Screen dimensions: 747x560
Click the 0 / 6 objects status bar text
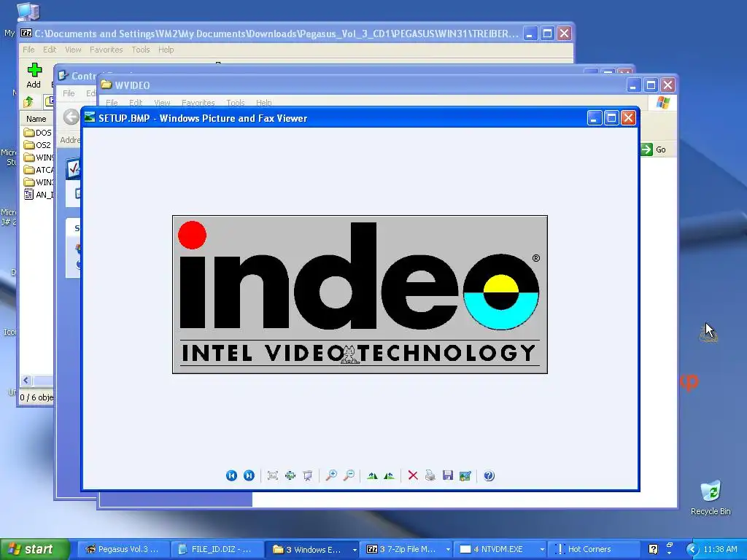(x=36, y=397)
